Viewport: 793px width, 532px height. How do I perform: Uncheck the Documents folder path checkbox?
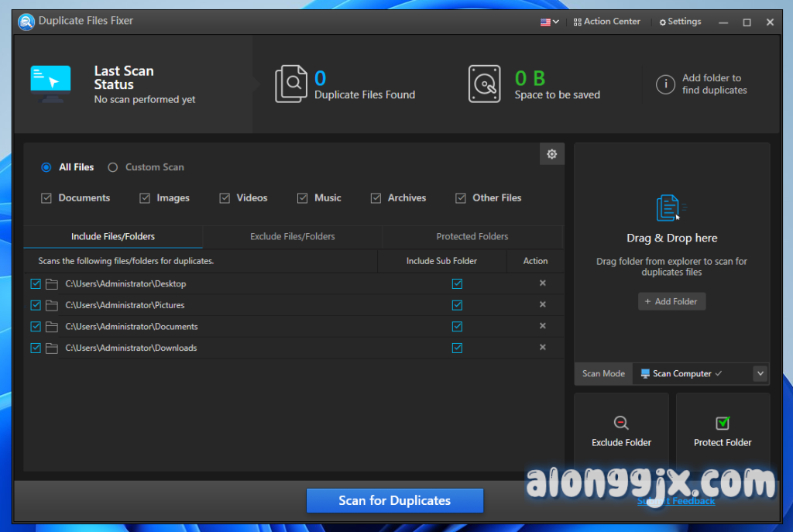click(36, 327)
